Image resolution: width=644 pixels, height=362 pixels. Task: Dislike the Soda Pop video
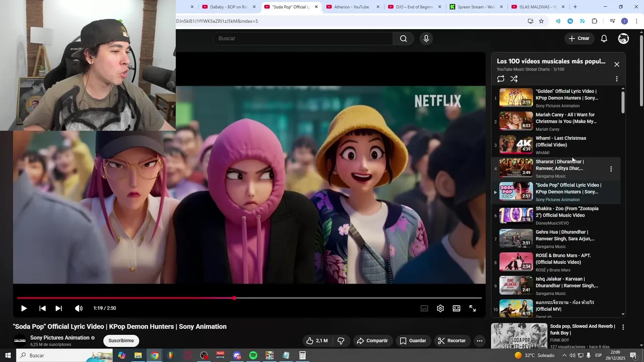tap(341, 341)
